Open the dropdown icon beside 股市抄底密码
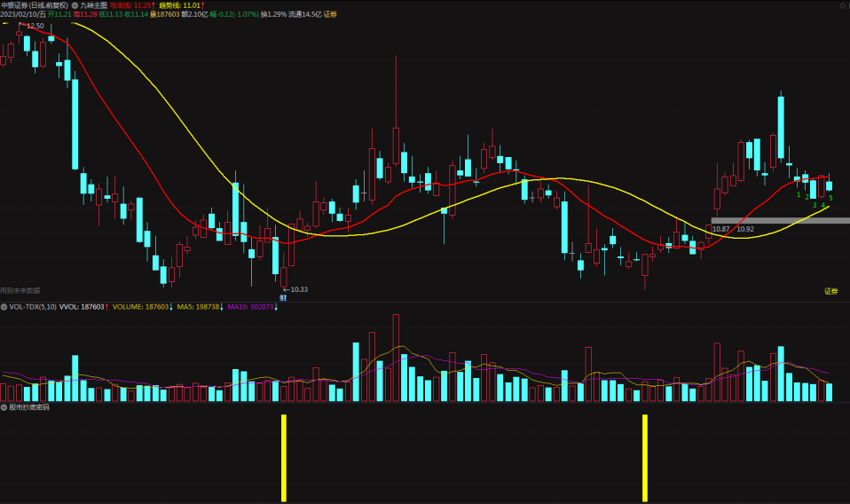 pos(4,407)
